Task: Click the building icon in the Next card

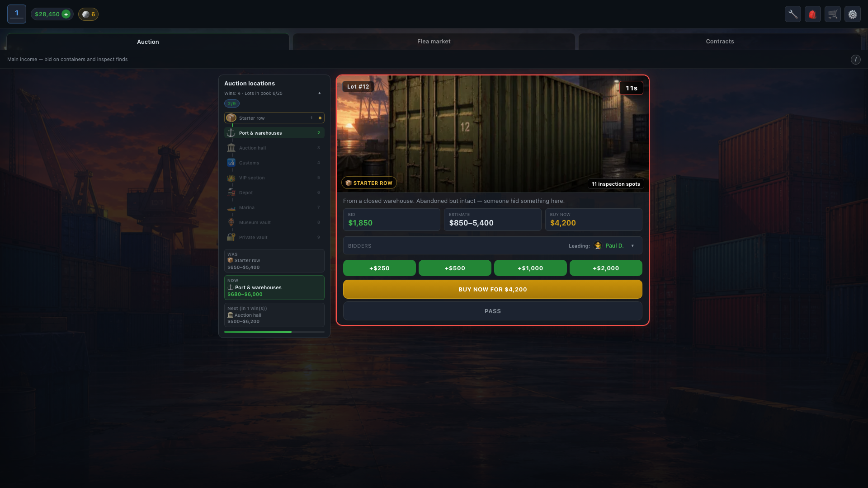Action: coord(230,315)
